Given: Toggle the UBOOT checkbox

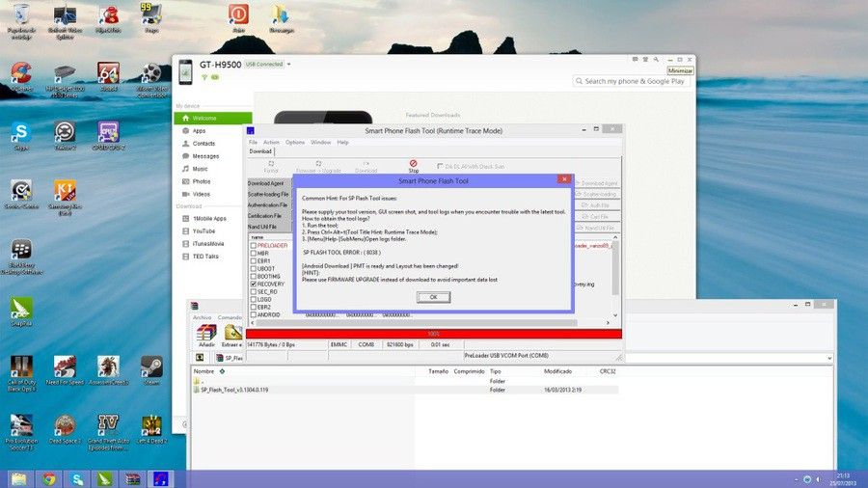Looking at the screenshot, I should pos(253,268).
